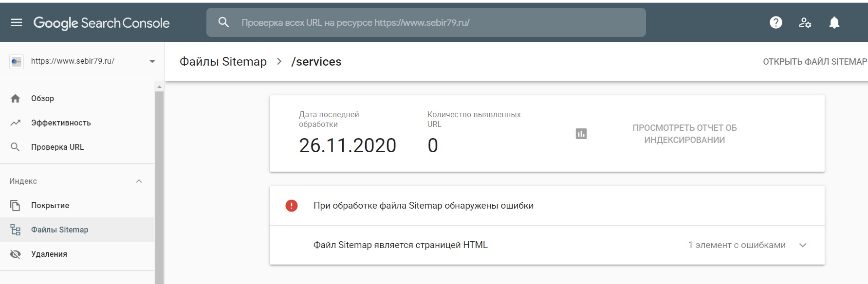Image resolution: width=868 pixels, height=284 pixels.
Task: Collapse the Индекс sidebar section
Action: [x=139, y=181]
